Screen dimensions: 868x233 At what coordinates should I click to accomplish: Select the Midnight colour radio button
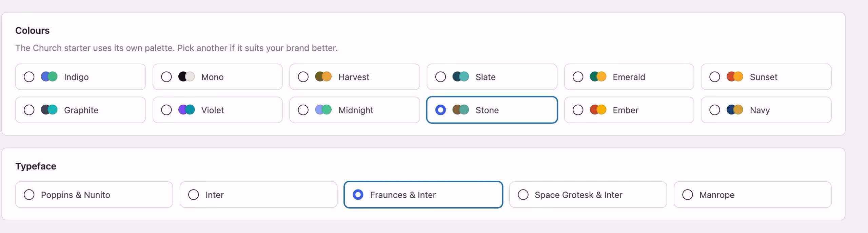(303, 110)
